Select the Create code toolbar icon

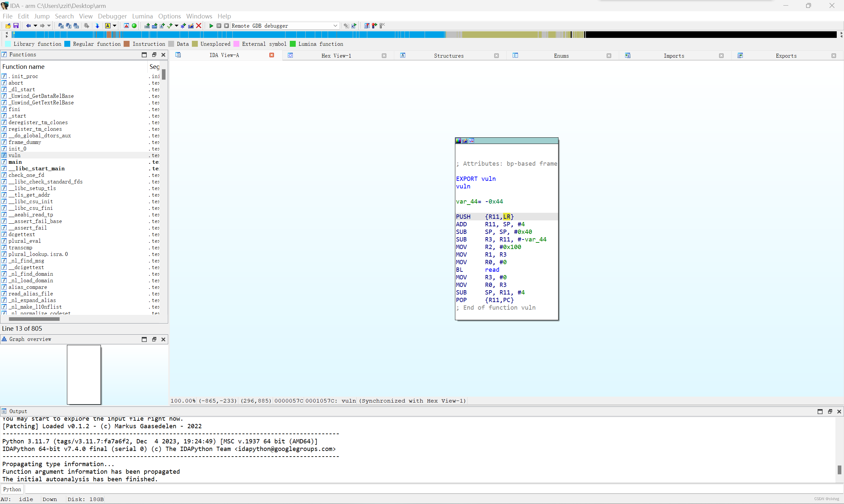147,26
